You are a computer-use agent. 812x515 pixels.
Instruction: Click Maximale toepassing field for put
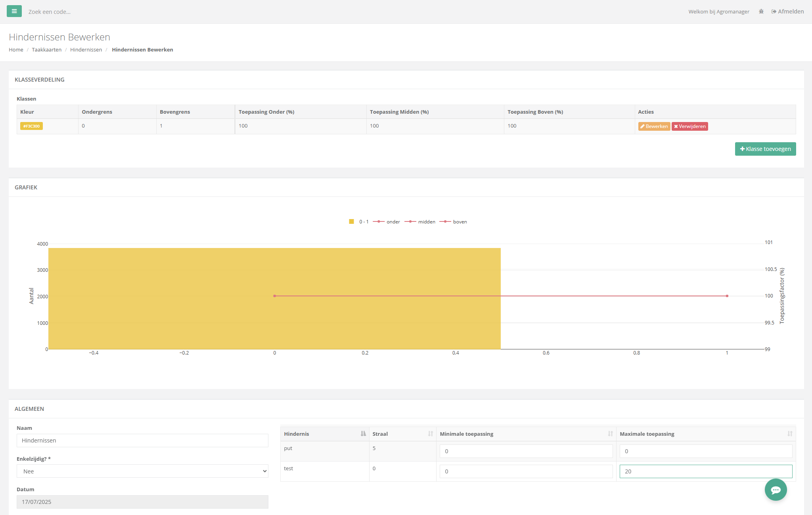pyautogui.click(x=706, y=451)
